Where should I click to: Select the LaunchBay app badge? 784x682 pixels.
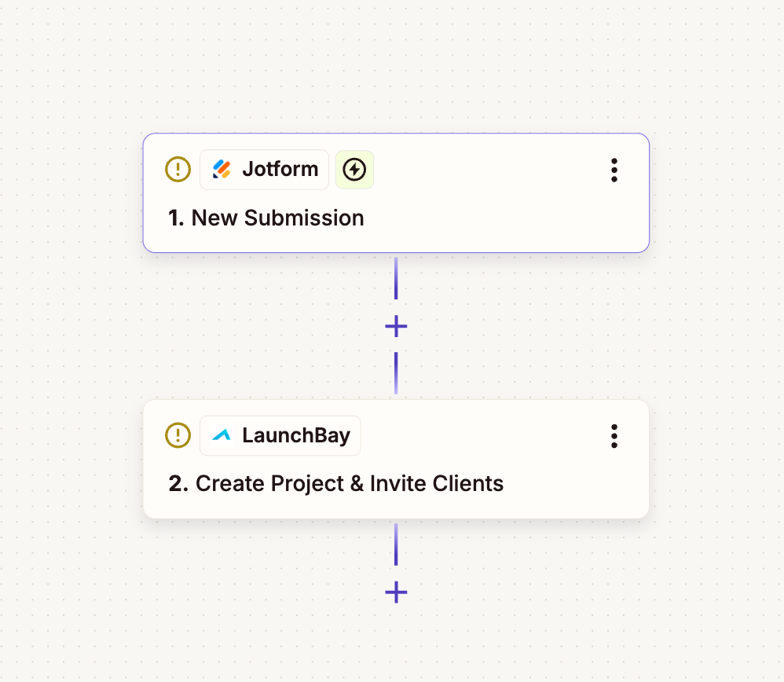pos(280,435)
